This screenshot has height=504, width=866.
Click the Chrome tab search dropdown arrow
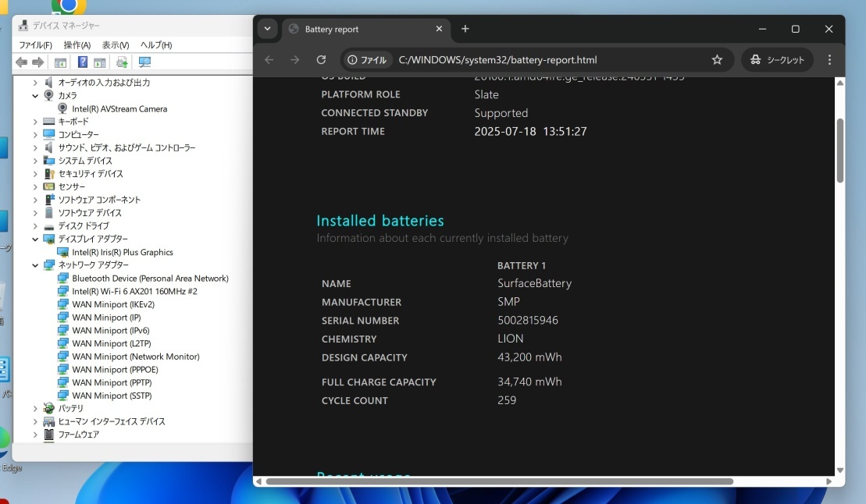(267, 29)
